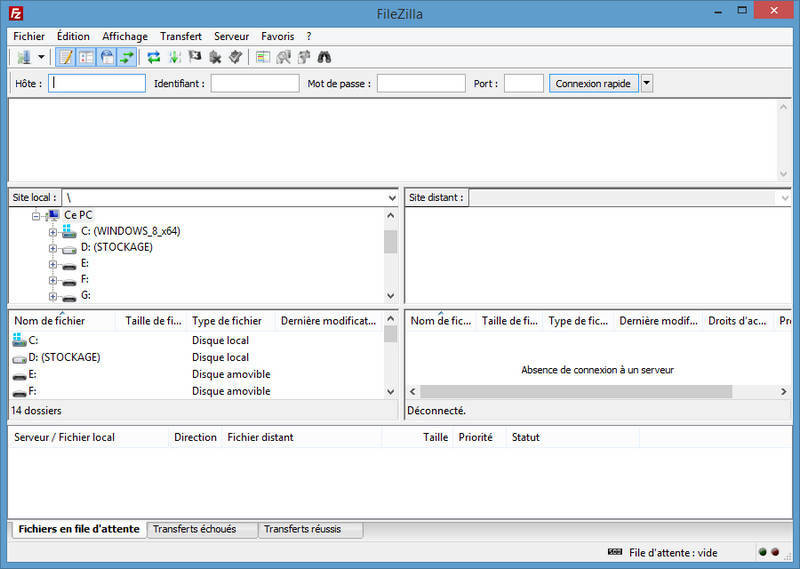This screenshot has height=569, width=800.
Task: Open the Connexion rapide history dropdown
Action: [646, 83]
